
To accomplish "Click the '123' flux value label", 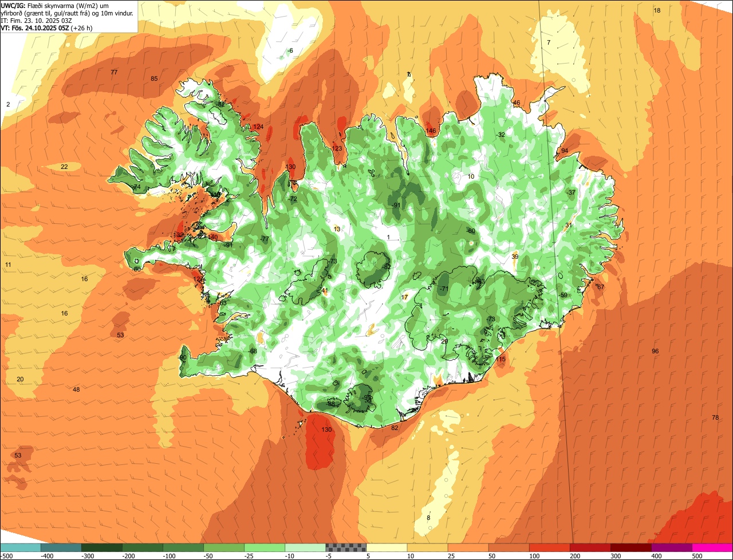I will (337, 148).
